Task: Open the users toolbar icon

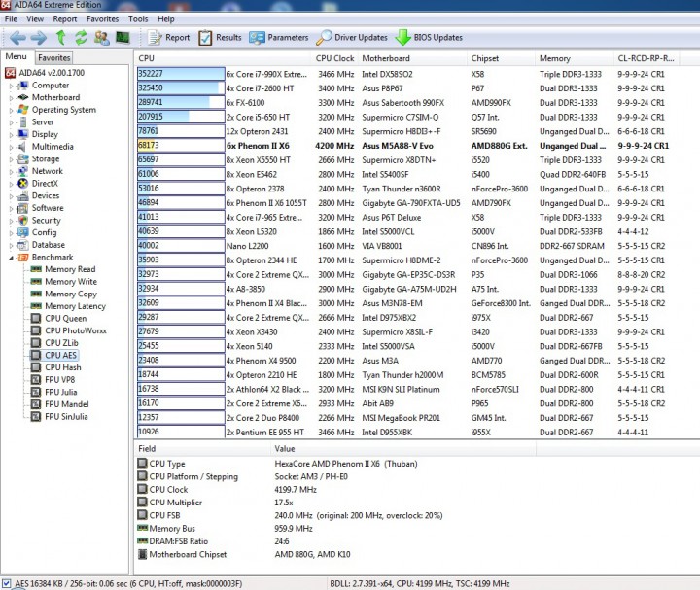Action: (102, 38)
